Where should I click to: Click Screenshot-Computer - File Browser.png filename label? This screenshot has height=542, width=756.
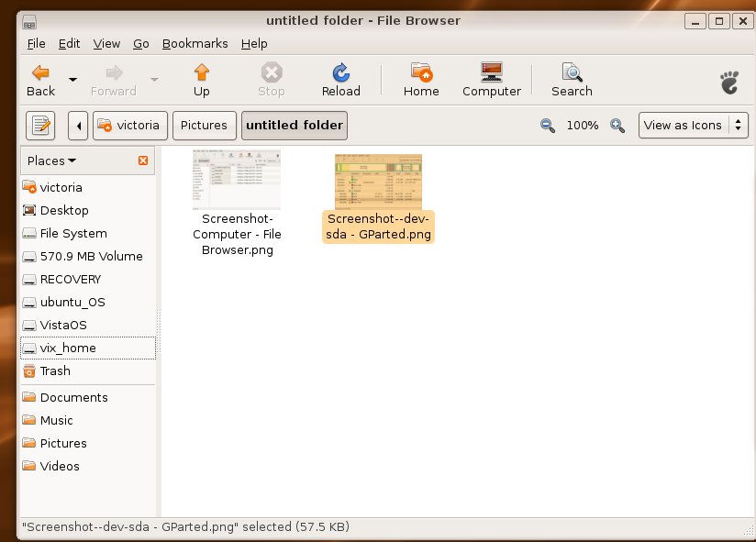click(x=238, y=234)
